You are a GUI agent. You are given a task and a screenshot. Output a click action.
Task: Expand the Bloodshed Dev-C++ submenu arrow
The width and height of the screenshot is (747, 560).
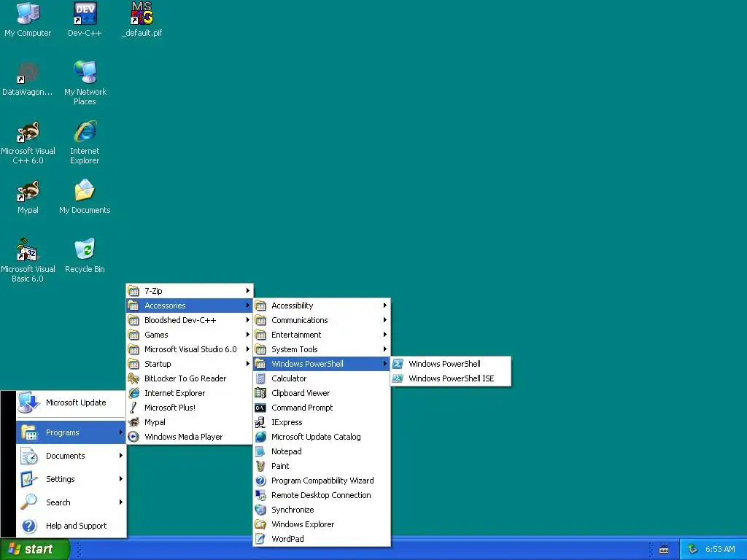click(248, 320)
